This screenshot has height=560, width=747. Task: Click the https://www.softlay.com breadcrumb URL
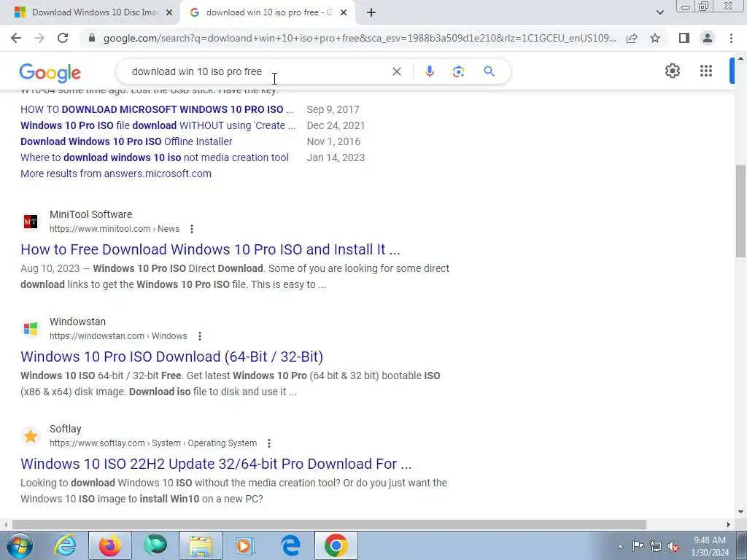153,443
